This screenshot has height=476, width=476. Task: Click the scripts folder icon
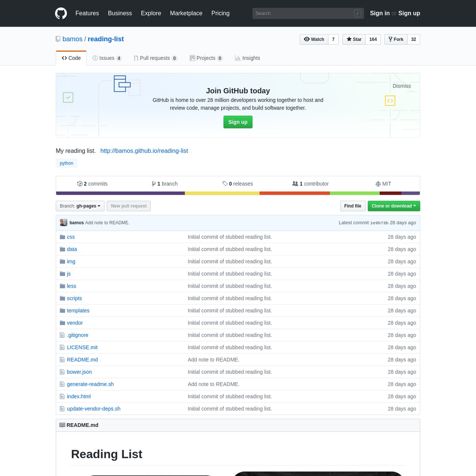pos(62,298)
